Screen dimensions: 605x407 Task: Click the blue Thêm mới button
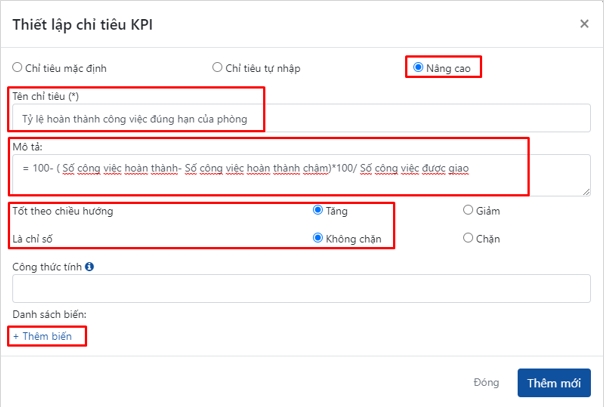coord(553,383)
